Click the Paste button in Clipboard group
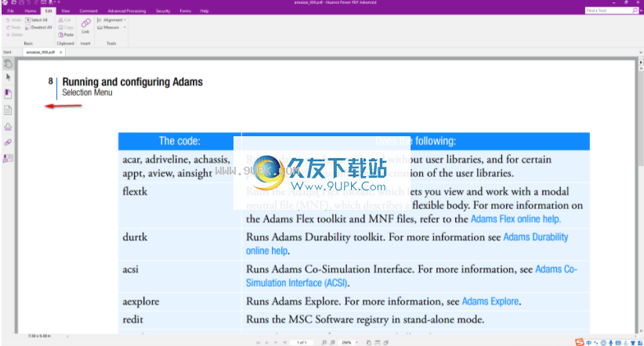This screenshot has width=644, height=346. point(66,35)
